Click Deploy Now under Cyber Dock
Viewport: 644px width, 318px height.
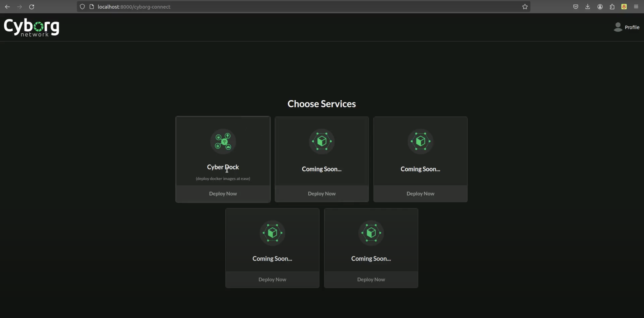223,193
